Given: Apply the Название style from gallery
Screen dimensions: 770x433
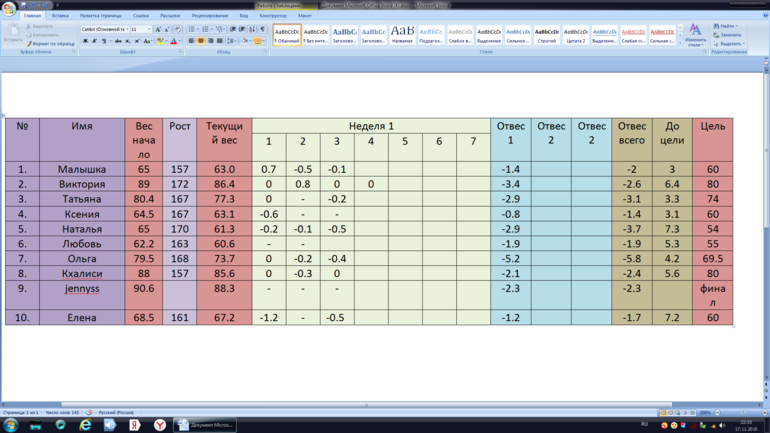Looking at the screenshot, I should point(402,35).
